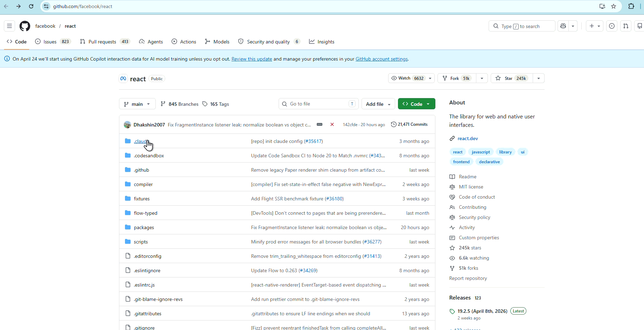Fork the react repository

coord(457,78)
